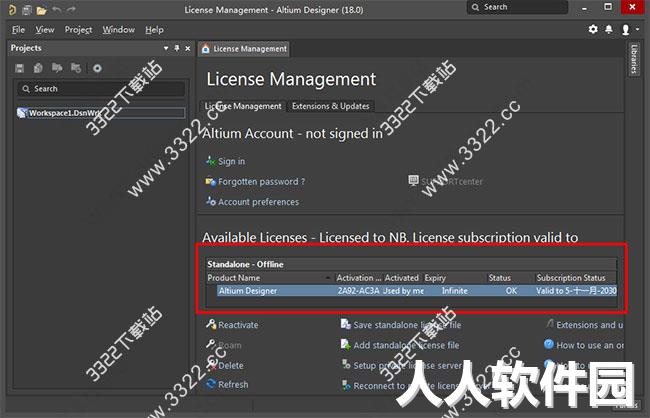Click the redo arrow in title bar
The width and height of the screenshot is (650, 418).
coord(71,10)
